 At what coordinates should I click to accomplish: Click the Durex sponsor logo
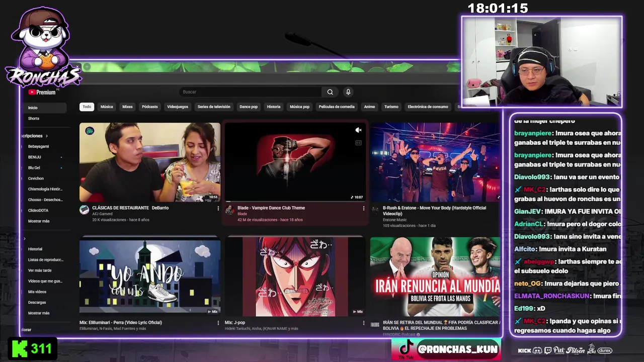605,350
